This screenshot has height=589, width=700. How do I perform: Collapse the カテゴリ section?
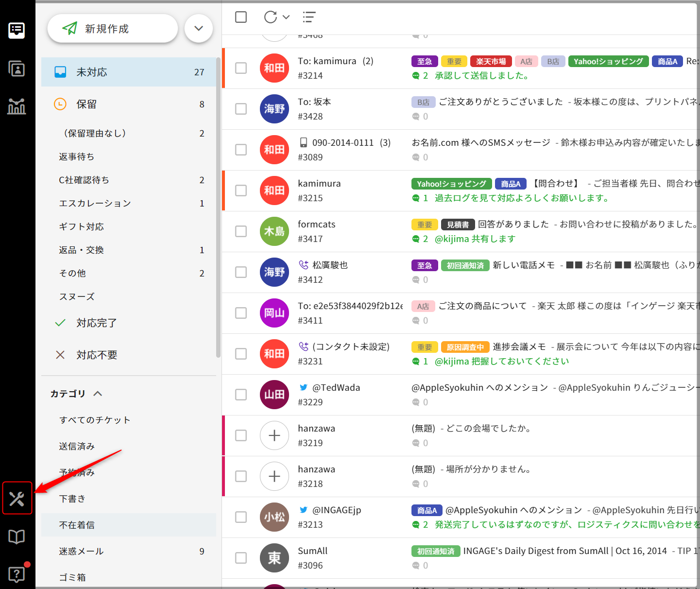pos(98,394)
